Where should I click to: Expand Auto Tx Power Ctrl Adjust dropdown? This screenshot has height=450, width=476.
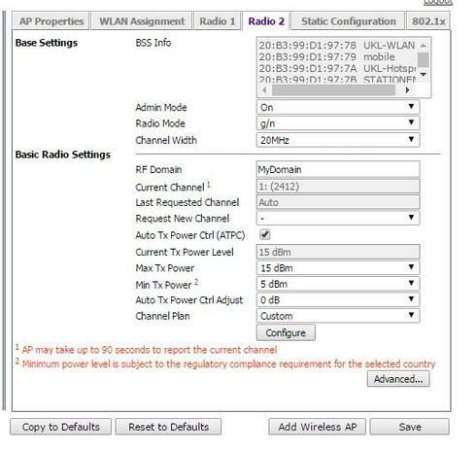(338, 299)
